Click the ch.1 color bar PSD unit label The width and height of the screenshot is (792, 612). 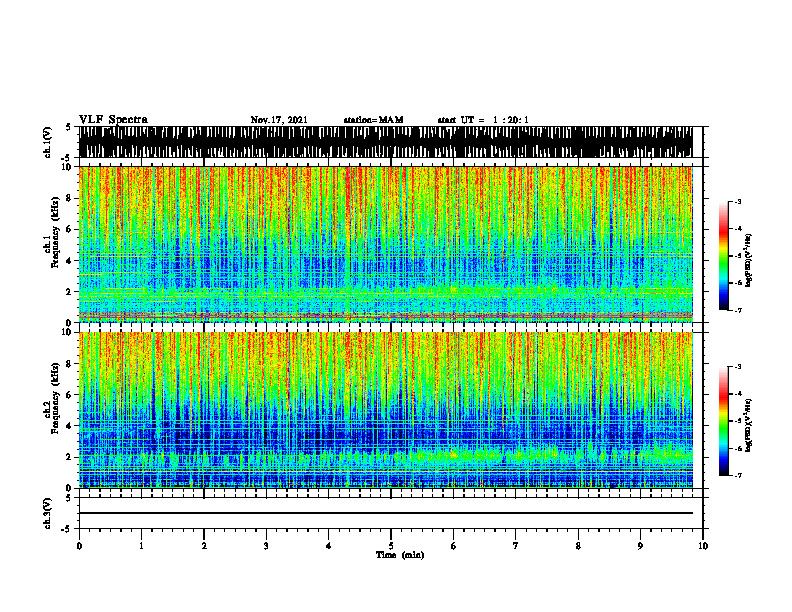pyautogui.click(x=749, y=261)
